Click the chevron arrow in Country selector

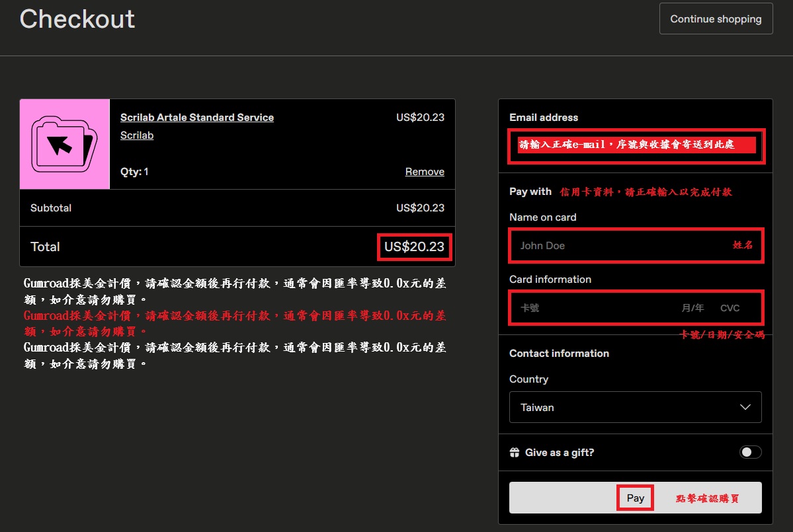745,407
